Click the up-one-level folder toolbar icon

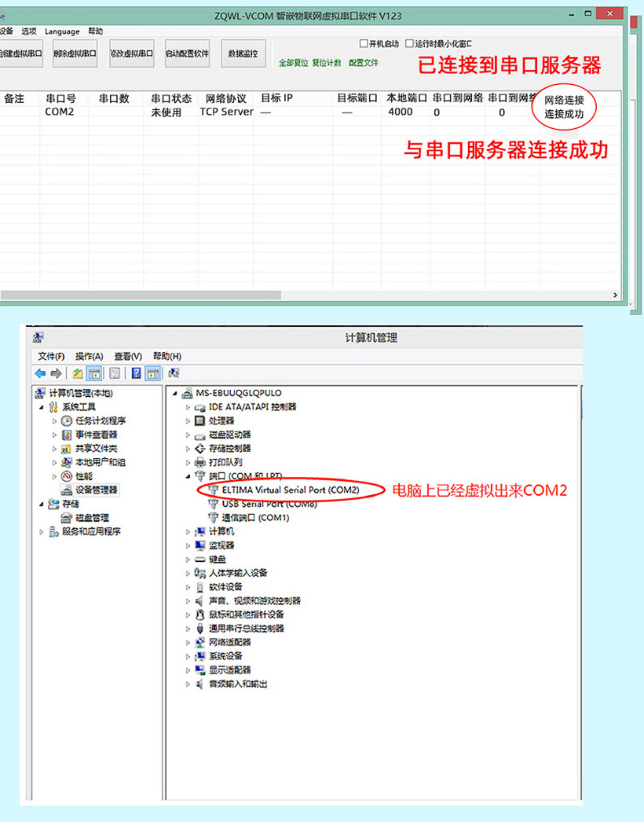(x=78, y=373)
